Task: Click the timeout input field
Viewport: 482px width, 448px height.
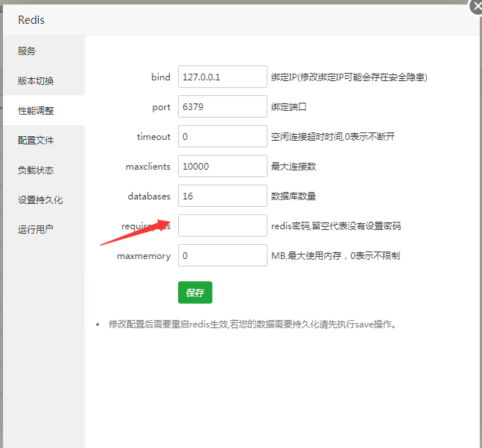Action: click(223, 136)
